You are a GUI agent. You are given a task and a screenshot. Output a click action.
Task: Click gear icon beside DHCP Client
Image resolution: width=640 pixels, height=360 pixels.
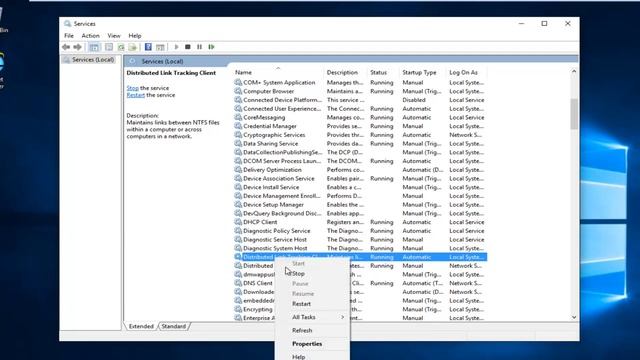(x=238, y=222)
